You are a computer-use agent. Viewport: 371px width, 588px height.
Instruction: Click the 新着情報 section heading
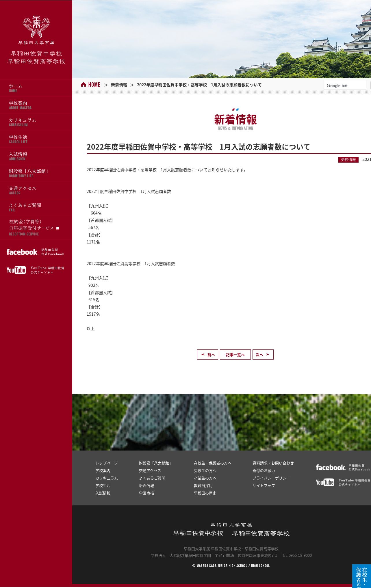coord(235,119)
